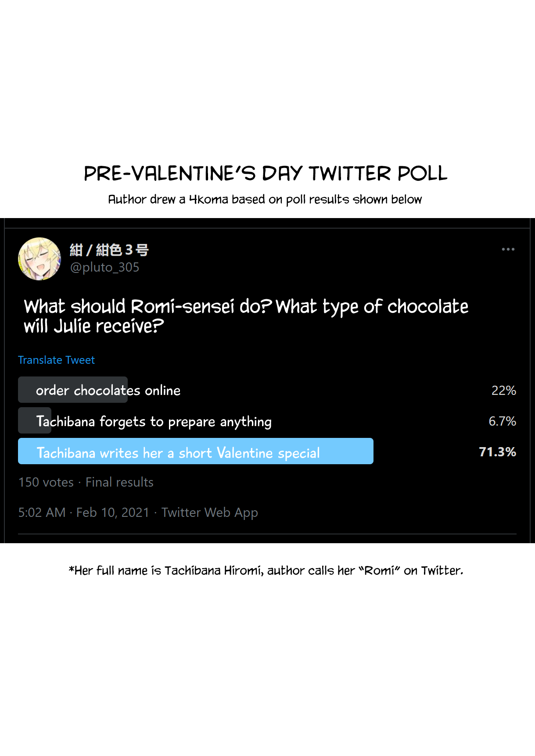Image resolution: width=535 pixels, height=756 pixels.
Task: Click the "Final results" label
Action: [119, 482]
